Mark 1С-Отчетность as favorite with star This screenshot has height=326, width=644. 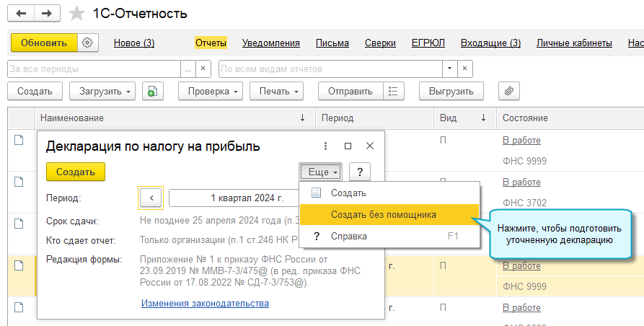(75, 14)
